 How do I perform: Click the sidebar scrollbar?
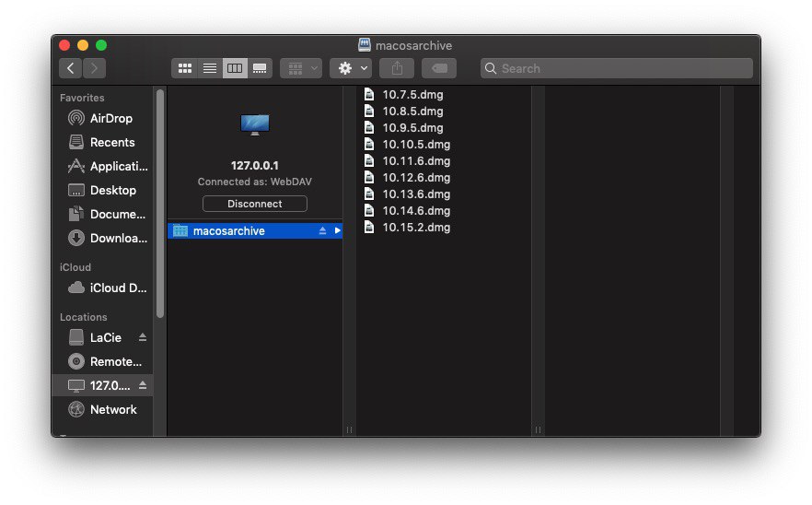[x=160, y=204]
